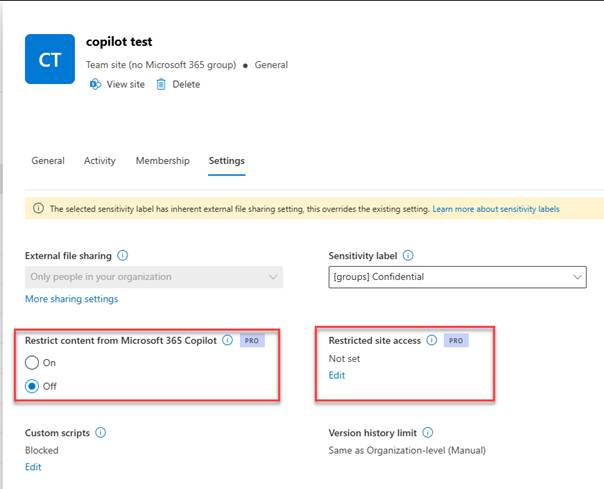604x489 pixels.
Task: Click Edit under Restricted site access
Action: coord(338,376)
